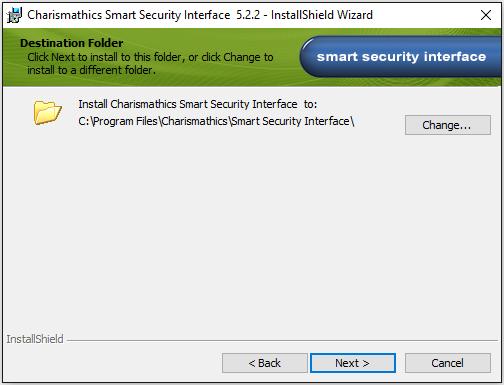Select the 'Install Charismathics Smart Security Interface to:' label
Screen dimensions: 504x385
tap(198, 104)
